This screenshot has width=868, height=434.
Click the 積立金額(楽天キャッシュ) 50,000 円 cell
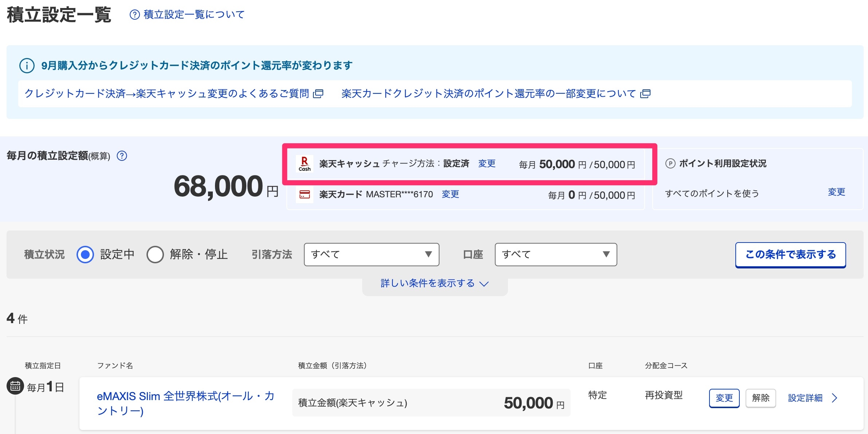coord(431,403)
